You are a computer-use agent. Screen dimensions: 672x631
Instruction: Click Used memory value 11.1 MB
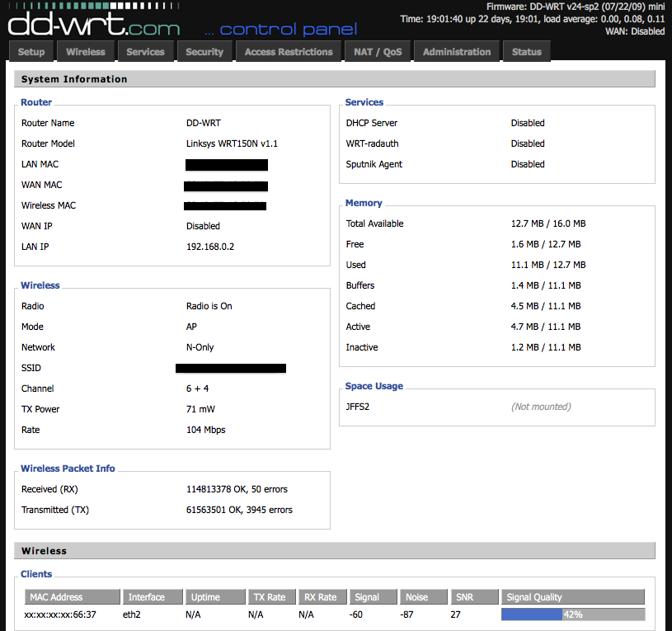548,265
